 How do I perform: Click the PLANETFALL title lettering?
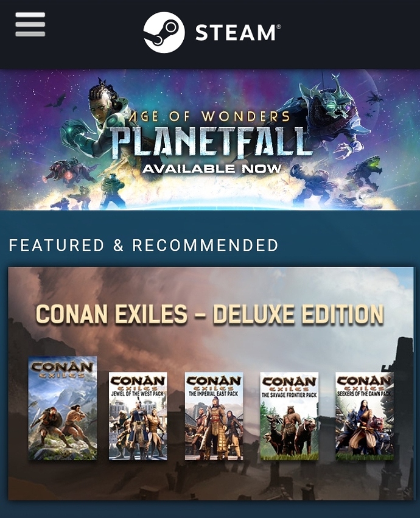(x=211, y=142)
